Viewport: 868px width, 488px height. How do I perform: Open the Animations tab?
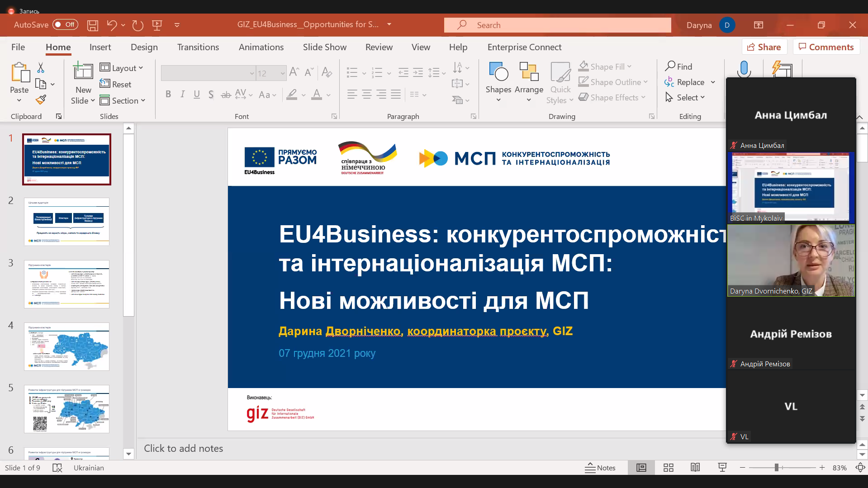click(x=261, y=47)
